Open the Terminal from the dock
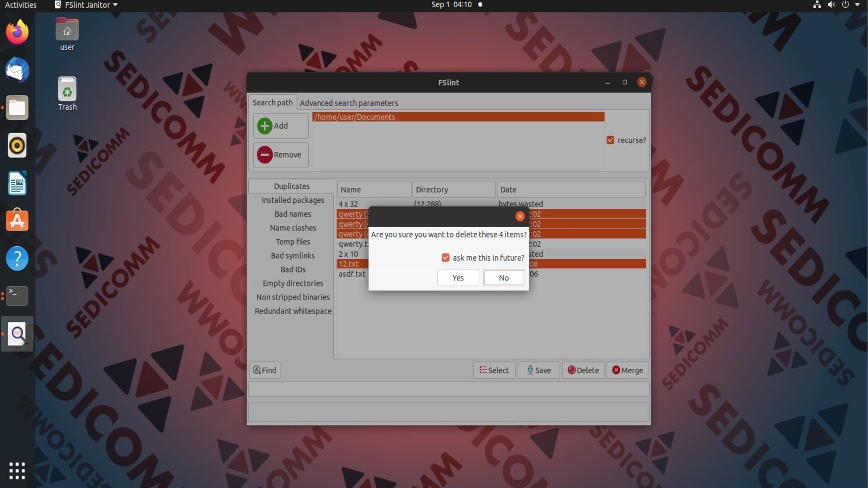 pyautogui.click(x=17, y=296)
